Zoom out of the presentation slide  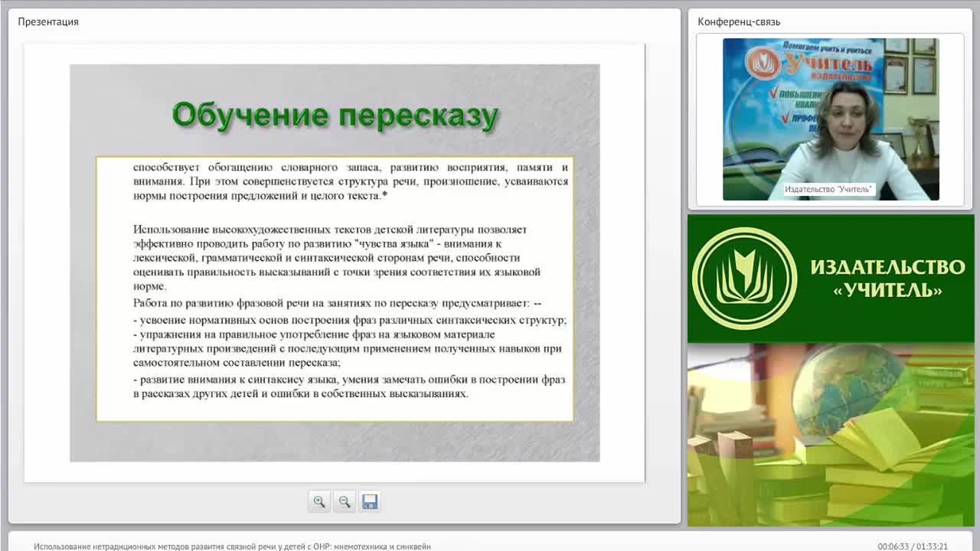[x=345, y=501]
